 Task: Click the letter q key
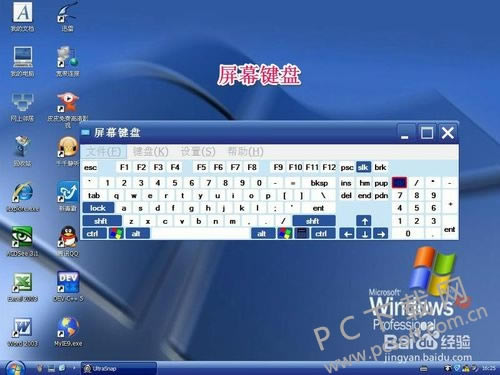click(x=116, y=196)
